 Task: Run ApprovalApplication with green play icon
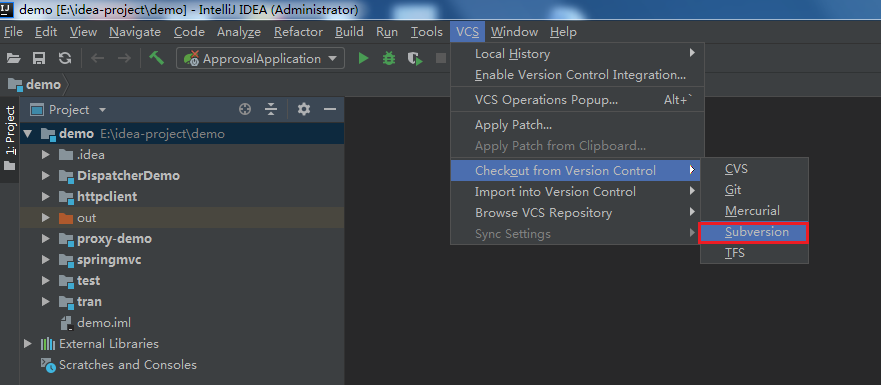364,58
